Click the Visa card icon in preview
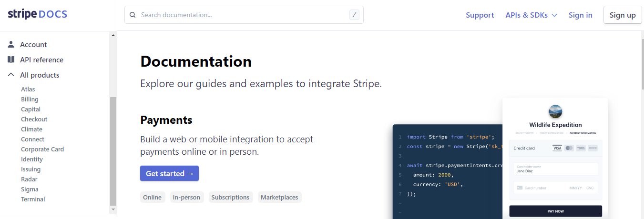Image resolution: width=644 pixels, height=219 pixels. click(x=557, y=148)
